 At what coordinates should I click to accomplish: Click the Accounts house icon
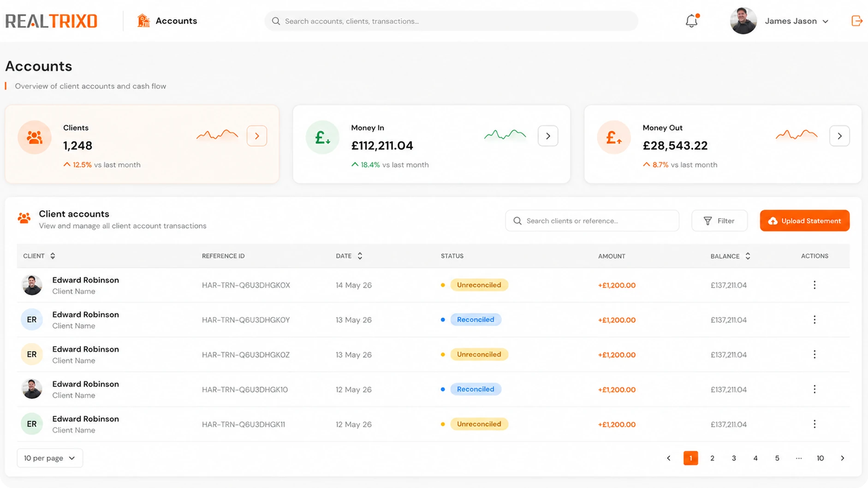pos(143,21)
